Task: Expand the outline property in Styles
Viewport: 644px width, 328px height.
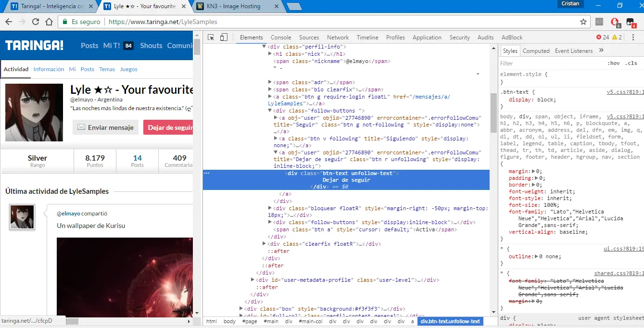Action: click(537, 256)
